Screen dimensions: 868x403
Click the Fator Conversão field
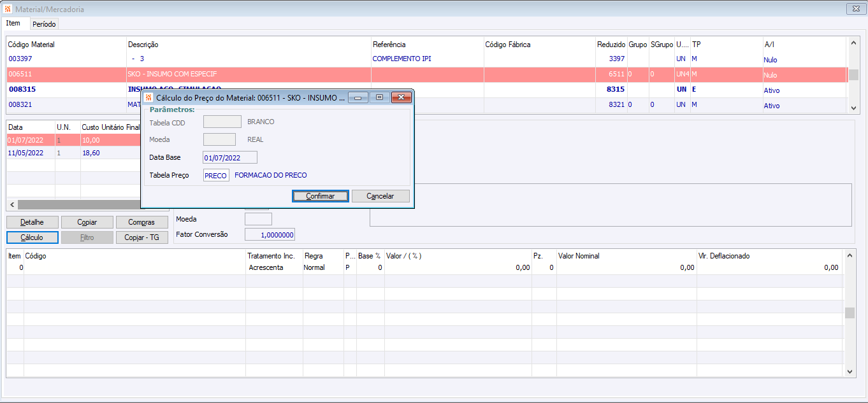coord(270,234)
